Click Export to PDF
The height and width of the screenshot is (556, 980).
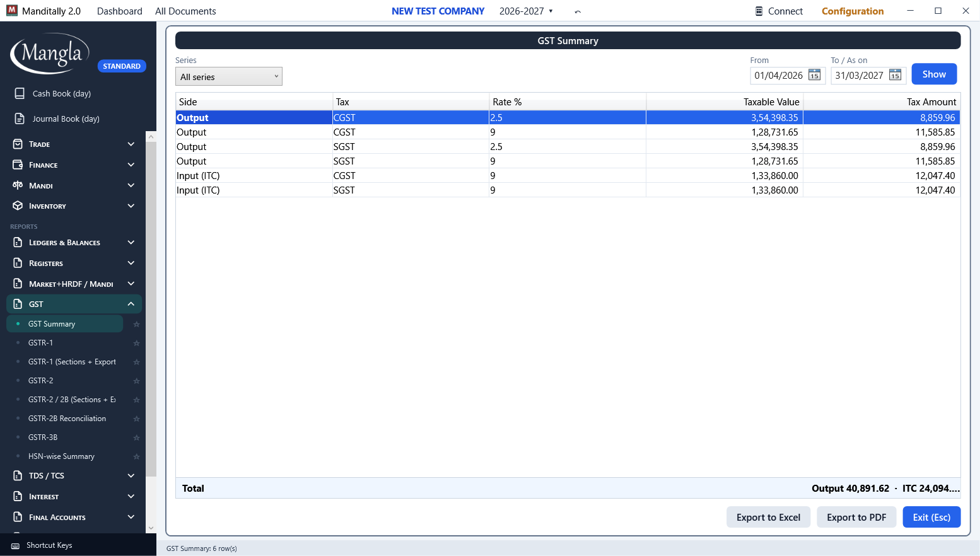[x=856, y=518]
